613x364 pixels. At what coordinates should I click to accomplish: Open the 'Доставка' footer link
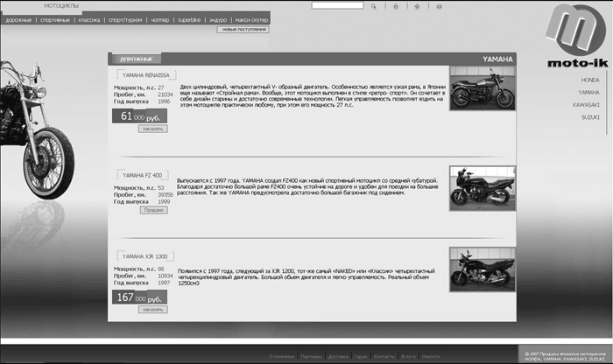[337, 357]
